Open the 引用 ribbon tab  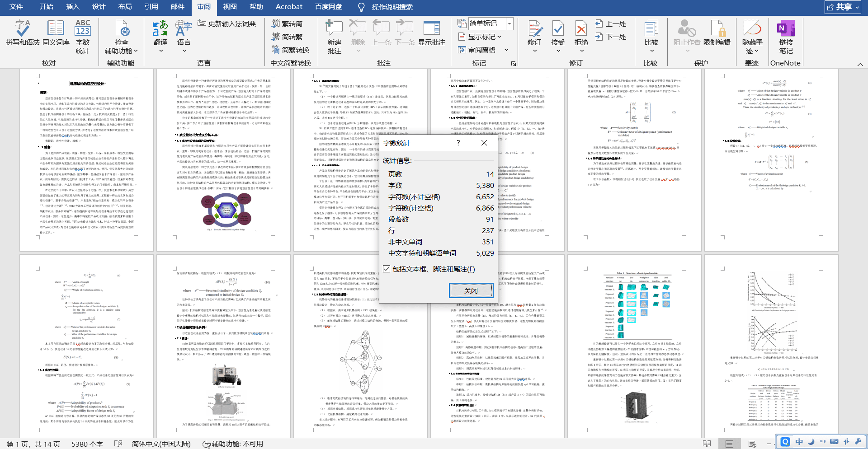click(151, 7)
